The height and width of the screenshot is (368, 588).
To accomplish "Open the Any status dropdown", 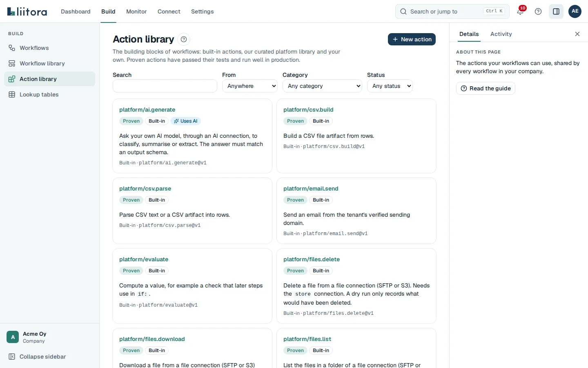I will [390, 86].
